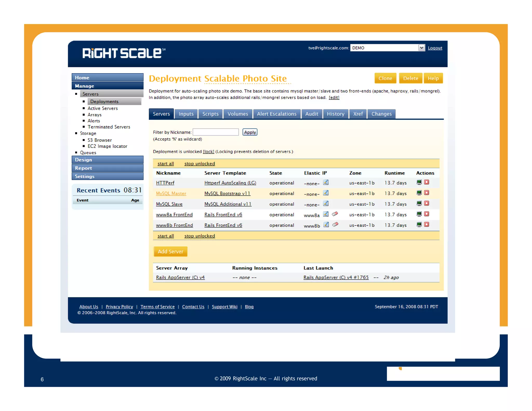Click the red stop icon for HTTPerf
This screenshot has width=532, height=411.
click(427, 182)
